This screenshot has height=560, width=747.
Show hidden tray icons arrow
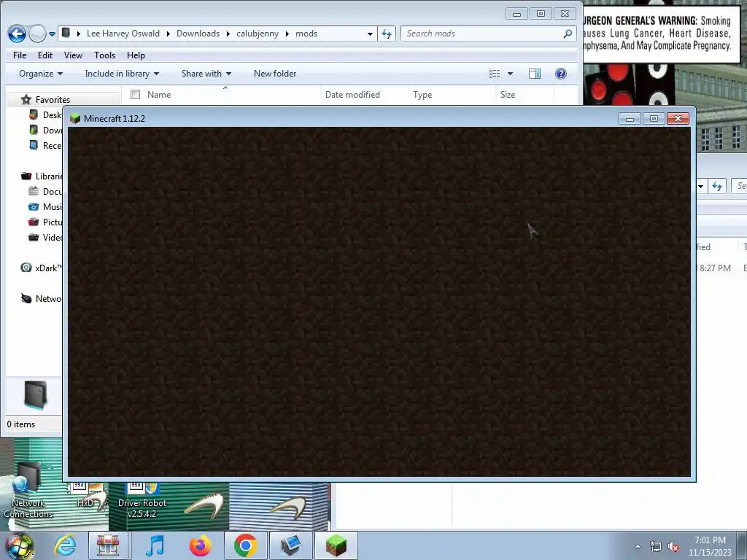click(x=638, y=546)
